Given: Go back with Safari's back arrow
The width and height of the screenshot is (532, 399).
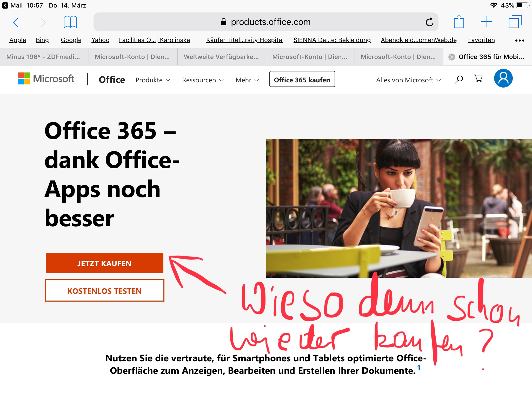Looking at the screenshot, I should [16, 22].
